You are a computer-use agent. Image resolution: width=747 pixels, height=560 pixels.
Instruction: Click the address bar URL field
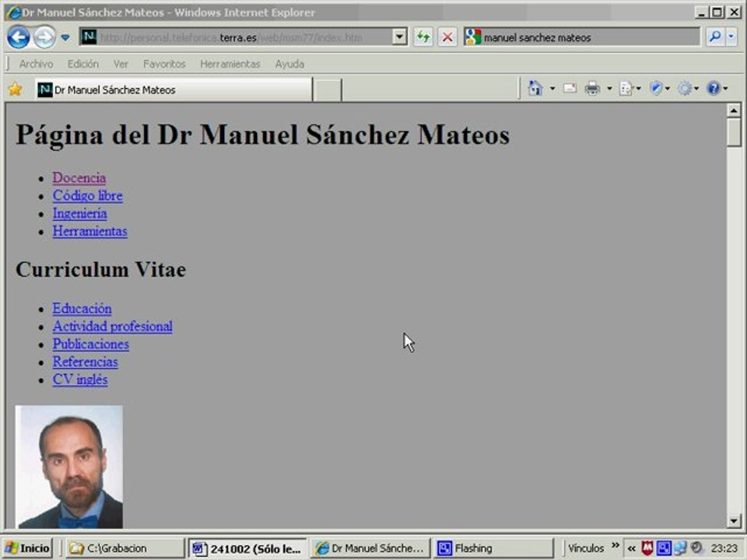click(x=237, y=37)
